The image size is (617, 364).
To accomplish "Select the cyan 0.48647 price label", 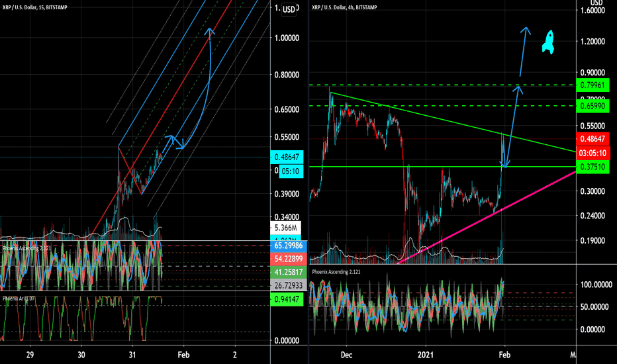I will point(287,157).
